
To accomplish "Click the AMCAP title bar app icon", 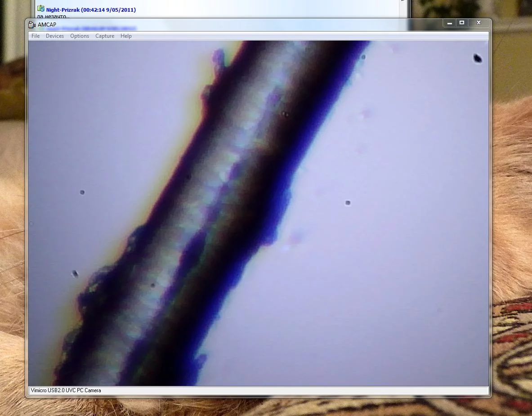I will (x=32, y=25).
